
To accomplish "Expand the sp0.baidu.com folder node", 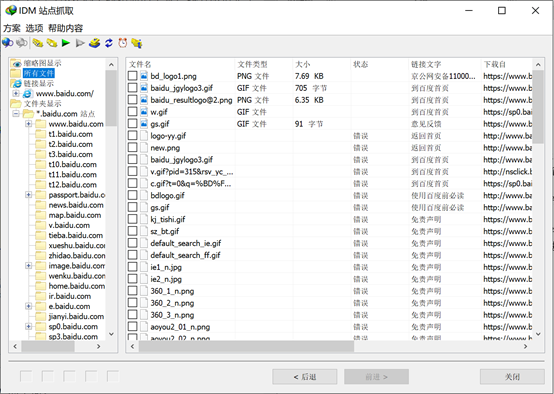I will pyautogui.click(x=29, y=327).
